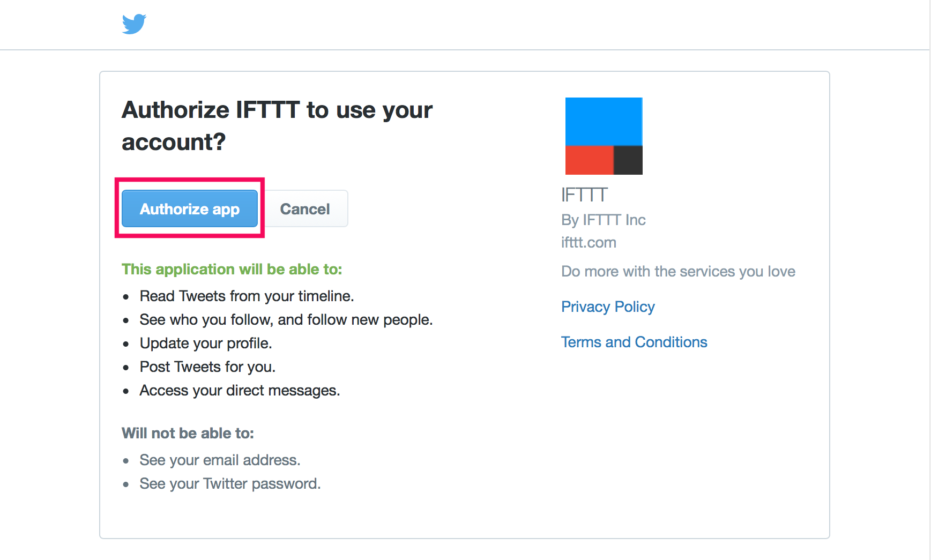Select the 'Post Tweets for you' permission

click(207, 367)
